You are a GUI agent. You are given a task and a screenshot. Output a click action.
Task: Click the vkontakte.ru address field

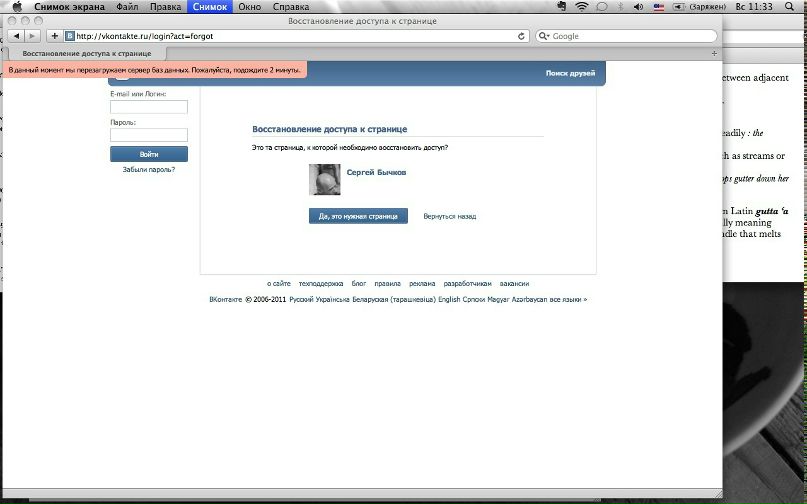[296, 36]
